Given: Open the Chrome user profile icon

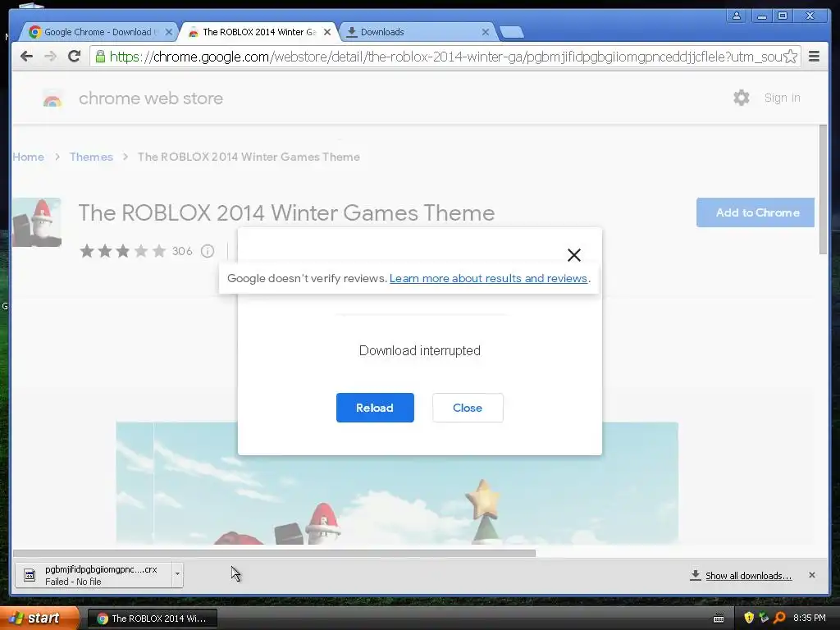Looking at the screenshot, I should pos(737,16).
